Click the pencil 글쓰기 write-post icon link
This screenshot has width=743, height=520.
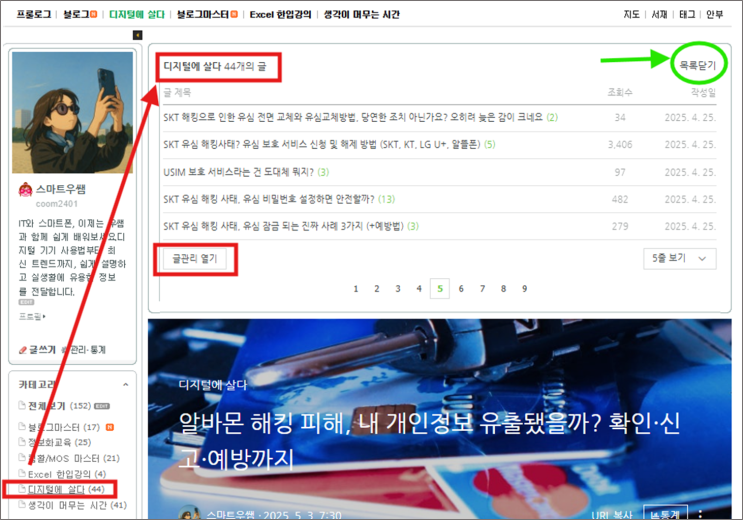(37, 350)
